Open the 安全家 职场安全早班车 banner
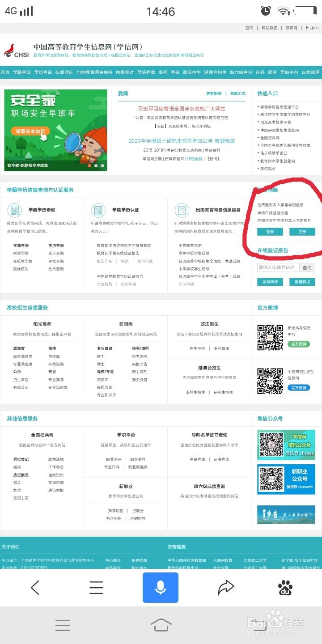Screen dimensions: 322x644 tap(56, 130)
